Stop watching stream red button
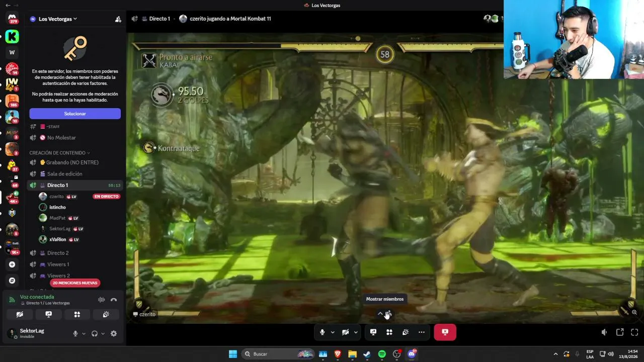This screenshot has width=644, height=362. 445,332
